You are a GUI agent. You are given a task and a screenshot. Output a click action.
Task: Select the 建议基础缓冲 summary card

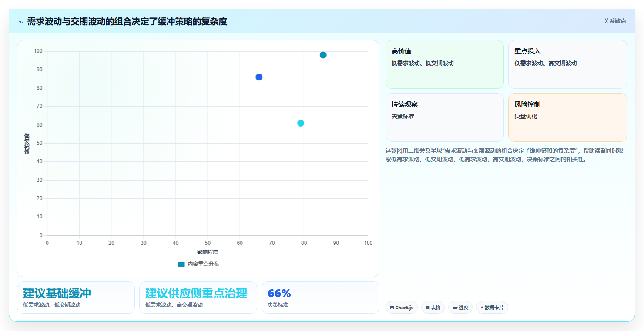click(x=76, y=298)
